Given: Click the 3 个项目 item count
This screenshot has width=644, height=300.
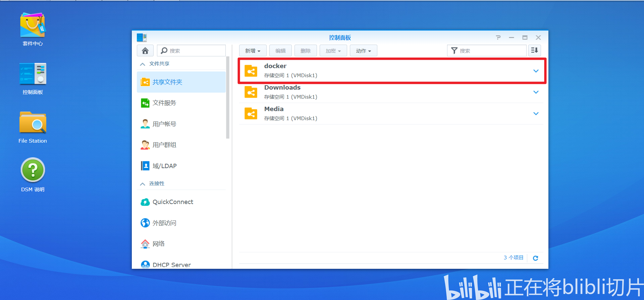Looking at the screenshot, I should [x=514, y=258].
